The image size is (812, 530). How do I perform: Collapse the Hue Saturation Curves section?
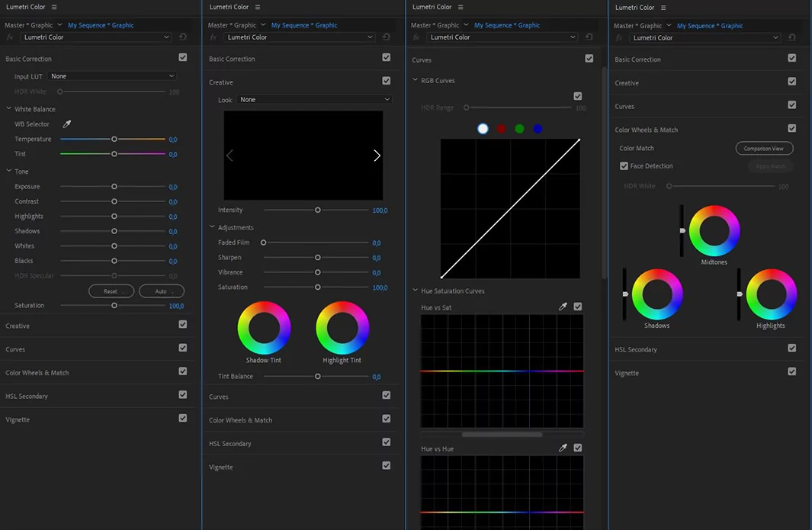click(415, 291)
